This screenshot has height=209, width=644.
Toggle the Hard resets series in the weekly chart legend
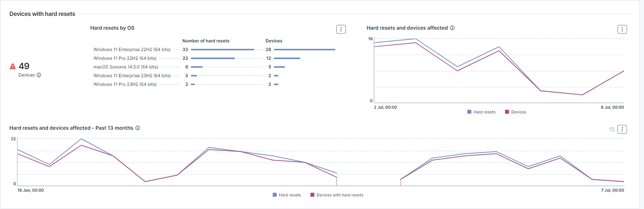point(481,112)
